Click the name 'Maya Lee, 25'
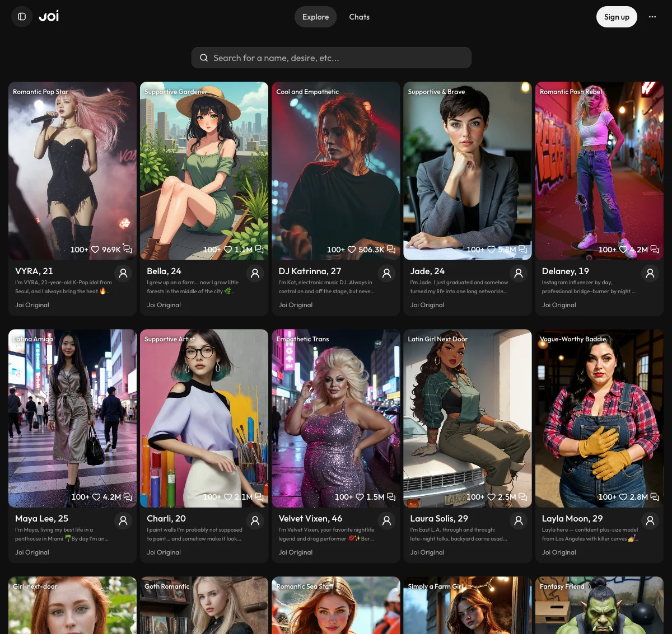Screen dimensions: 672x634 42,519
